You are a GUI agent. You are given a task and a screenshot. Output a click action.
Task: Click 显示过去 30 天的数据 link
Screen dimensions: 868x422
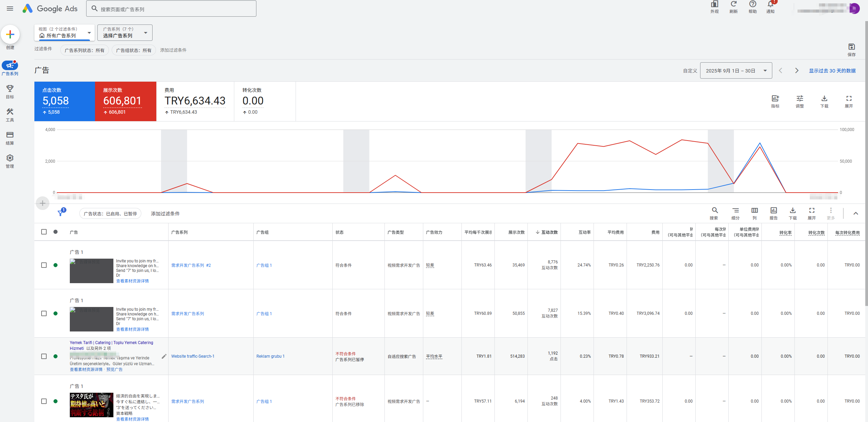click(832, 71)
